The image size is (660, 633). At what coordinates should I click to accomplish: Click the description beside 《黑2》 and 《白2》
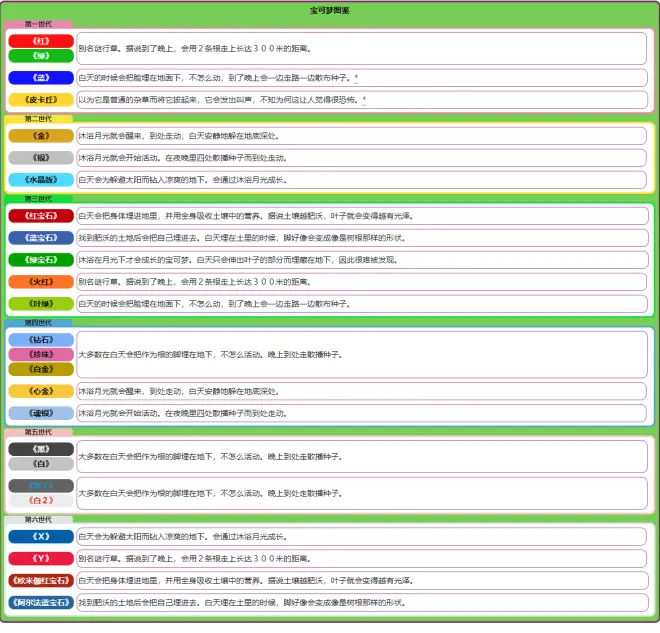coord(210,493)
